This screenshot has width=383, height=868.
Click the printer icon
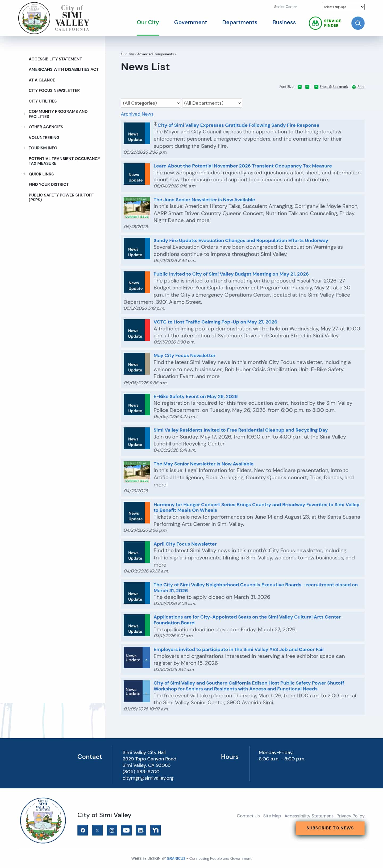point(354,87)
